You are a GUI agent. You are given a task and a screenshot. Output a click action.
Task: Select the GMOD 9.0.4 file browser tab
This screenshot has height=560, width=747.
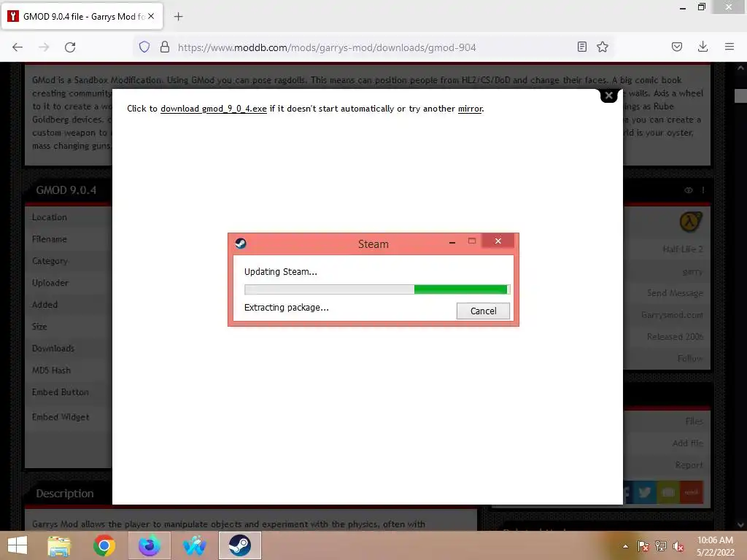[83, 17]
